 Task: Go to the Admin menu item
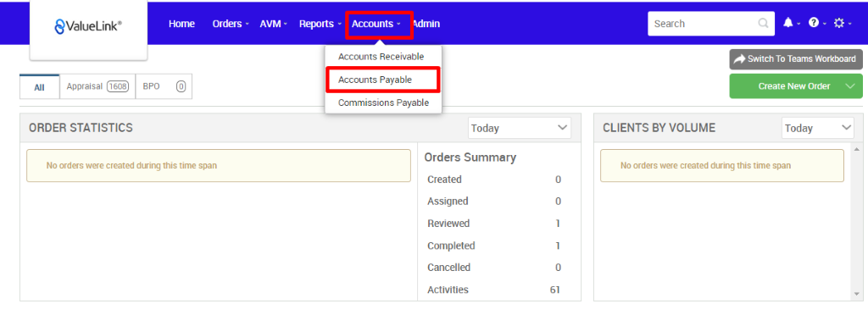[426, 24]
